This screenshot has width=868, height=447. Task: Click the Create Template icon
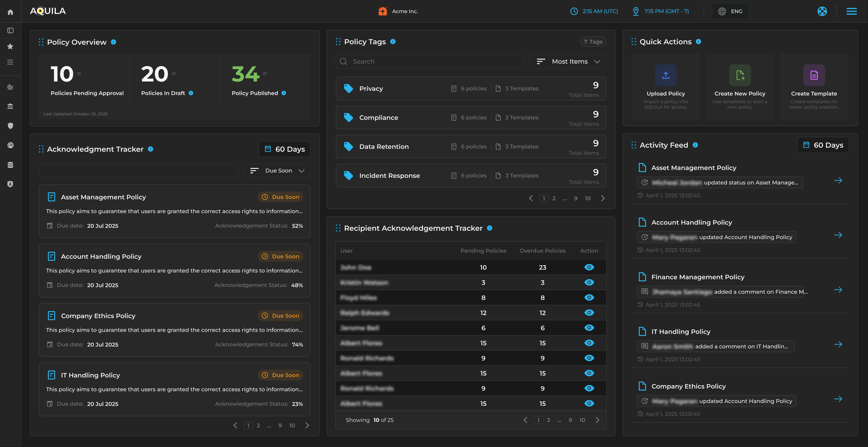(814, 75)
